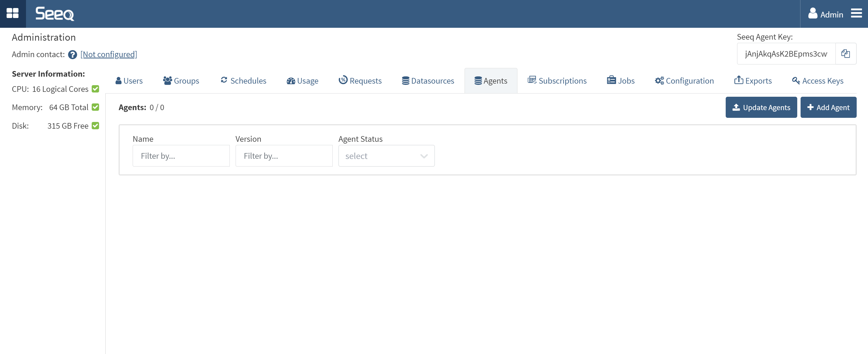Click the Memory green checkmark
The height and width of the screenshot is (354, 868).
point(95,107)
